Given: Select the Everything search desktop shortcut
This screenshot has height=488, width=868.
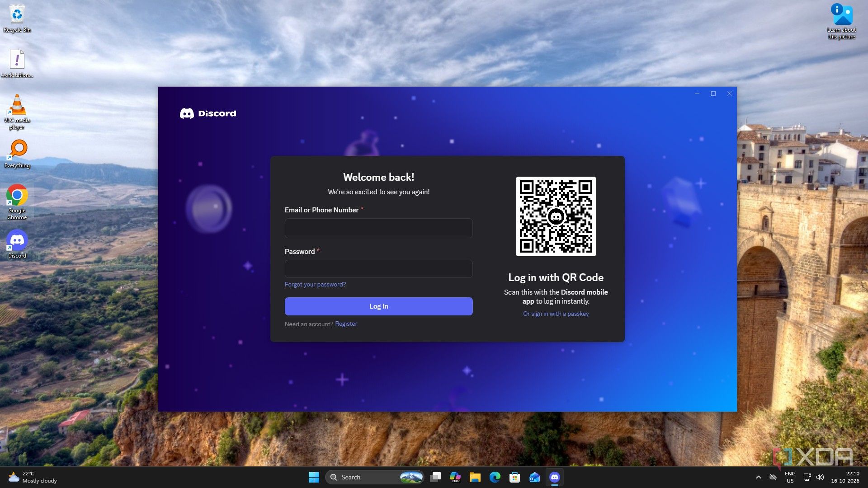Looking at the screenshot, I should coord(17,154).
